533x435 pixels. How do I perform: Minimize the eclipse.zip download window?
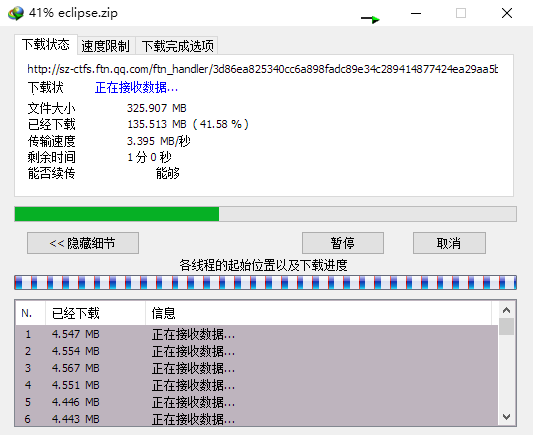(x=416, y=13)
